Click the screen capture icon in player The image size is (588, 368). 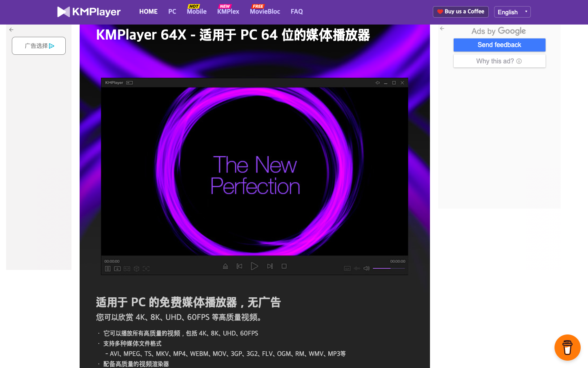(146, 269)
